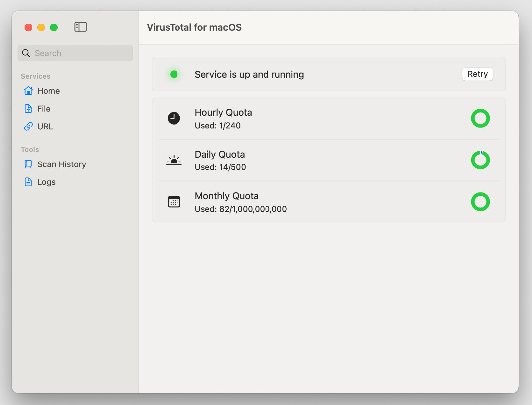
Task: Click the 'VirusTotal for macOS' title
Action: [194, 27]
